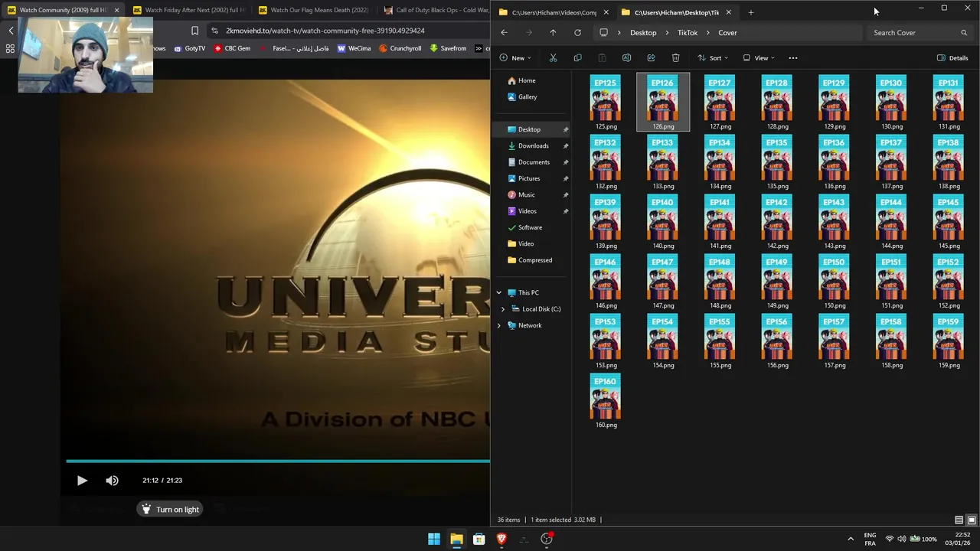980x551 pixels.
Task: Turn on light for the video player
Action: coord(169,510)
